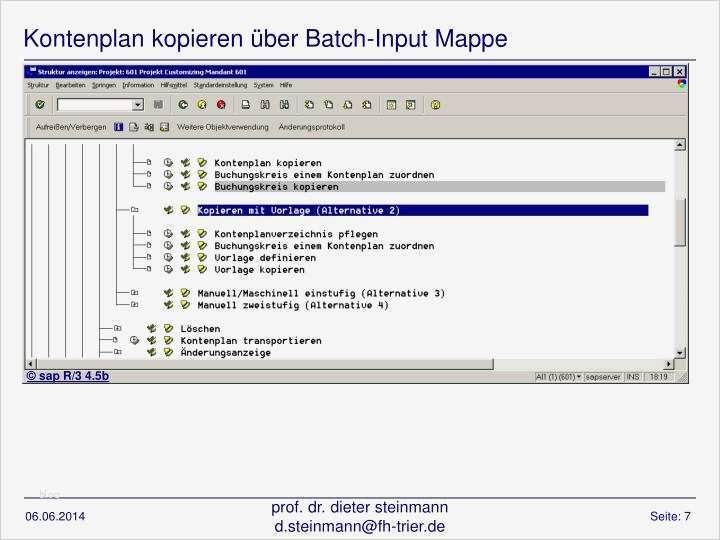Viewport: 720px width, 540px height.
Task: Click the red Cancel icon
Action: (x=221, y=105)
